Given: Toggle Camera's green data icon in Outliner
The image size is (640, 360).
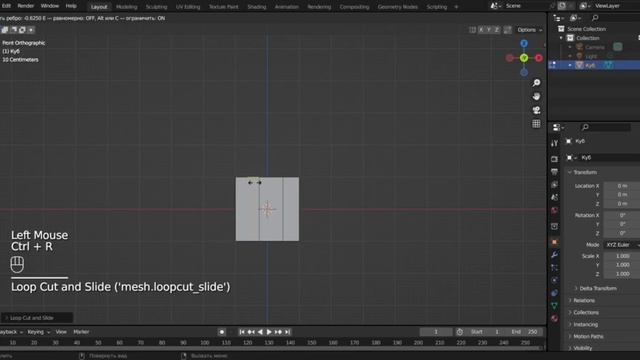Looking at the screenshot, I should (x=618, y=47).
